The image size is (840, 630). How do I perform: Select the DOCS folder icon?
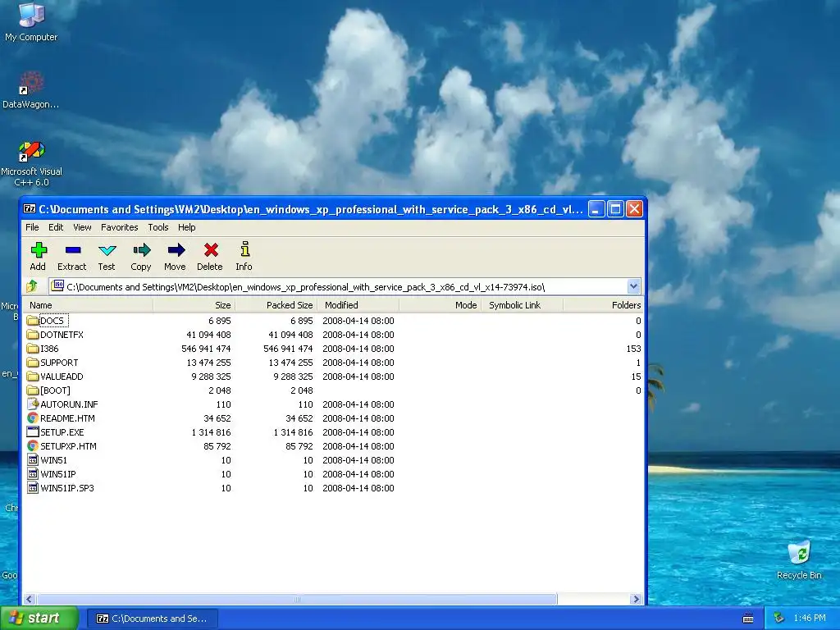tap(33, 321)
